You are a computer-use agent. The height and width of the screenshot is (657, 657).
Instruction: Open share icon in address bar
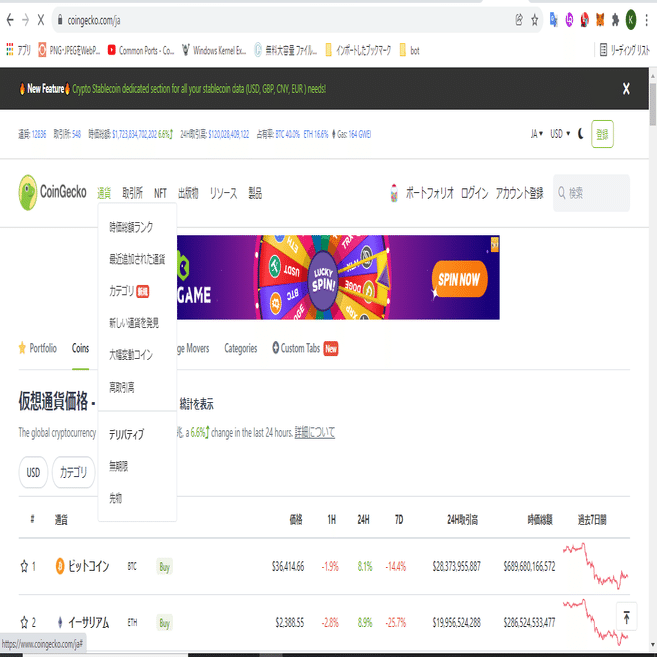pos(519,20)
